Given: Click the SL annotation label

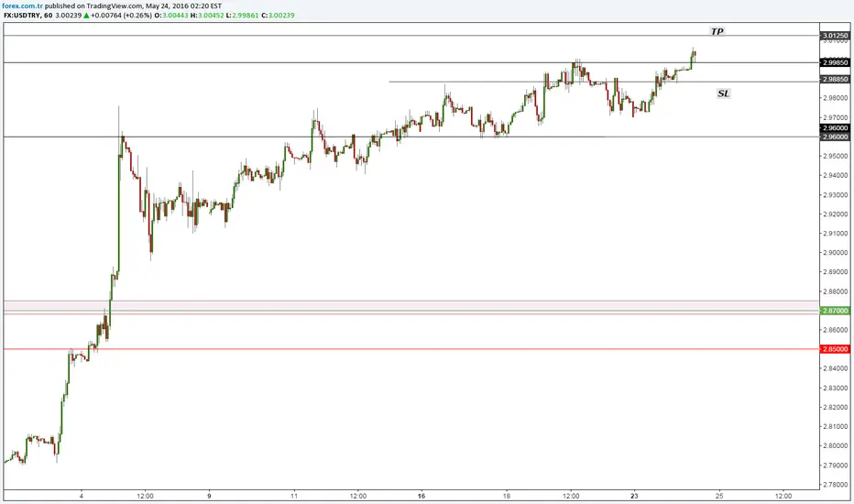Looking at the screenshot, I should tap(723, 93).
